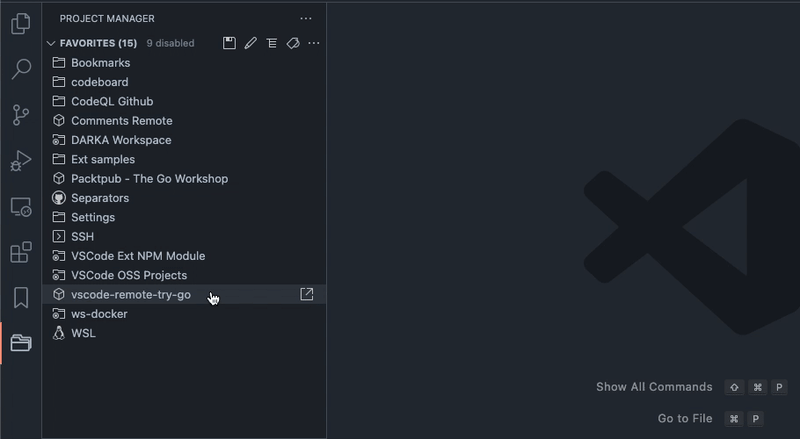Image resolution: width=800 pixels, height=439 pixels.
Task: Click the workspace icon beside ws-docker
Action: [x=59, y=314]
